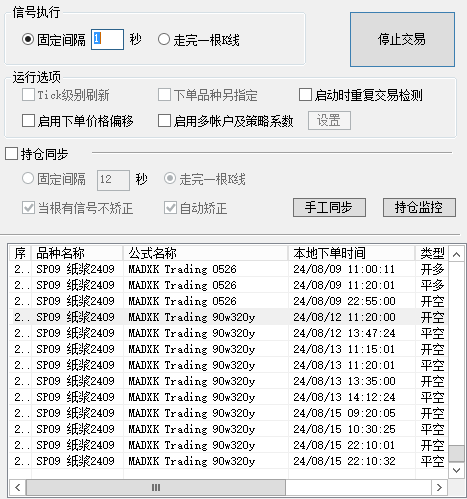Click the 停止交易 button
The height and width of the screenshot is (499, 467).
tap(402, 39)
